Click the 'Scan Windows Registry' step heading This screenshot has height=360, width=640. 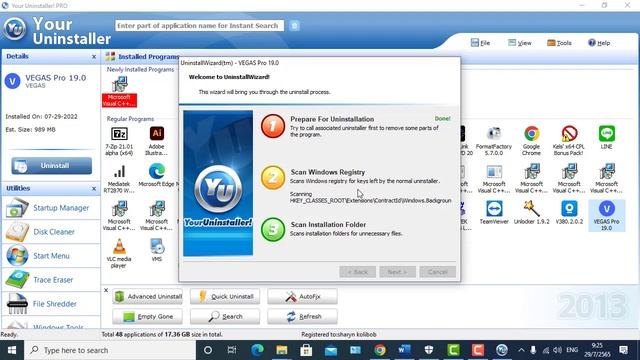coord(328,172)
